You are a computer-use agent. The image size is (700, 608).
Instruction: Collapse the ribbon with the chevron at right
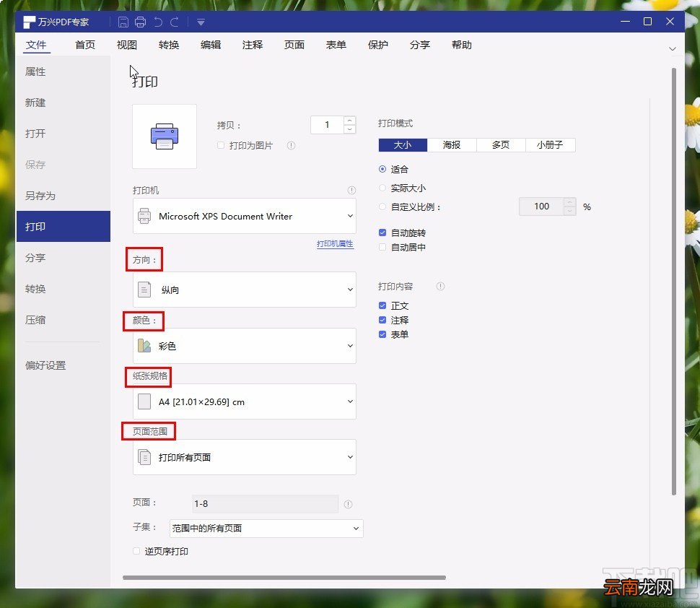pos(673,48)
